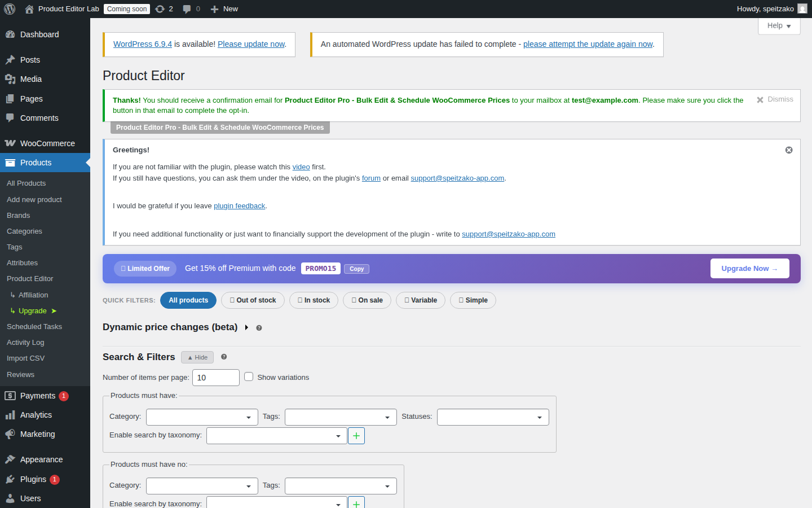The image size is (812, 508).
Task: Open Activity Log submenu item
Action: point(25,343)
